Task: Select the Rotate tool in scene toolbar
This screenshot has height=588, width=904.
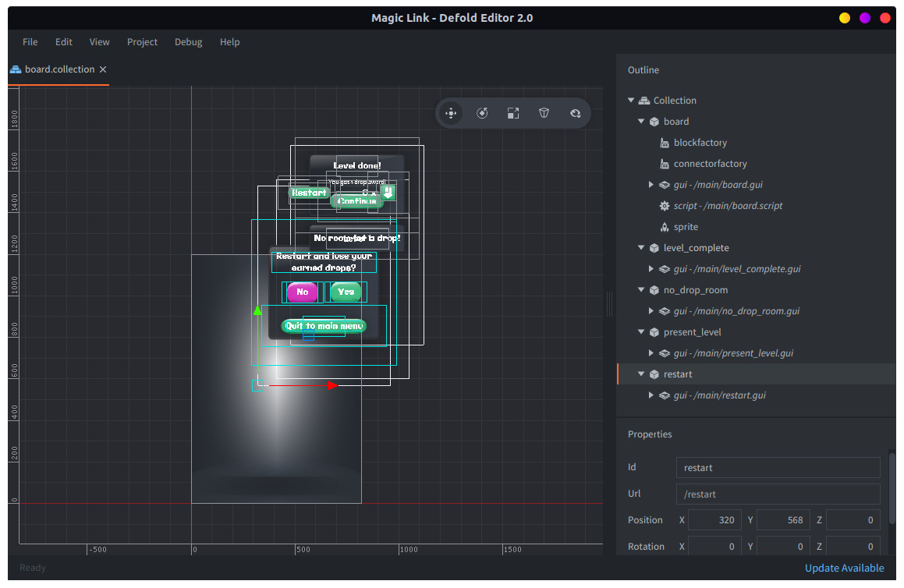Action: (482, 113)
